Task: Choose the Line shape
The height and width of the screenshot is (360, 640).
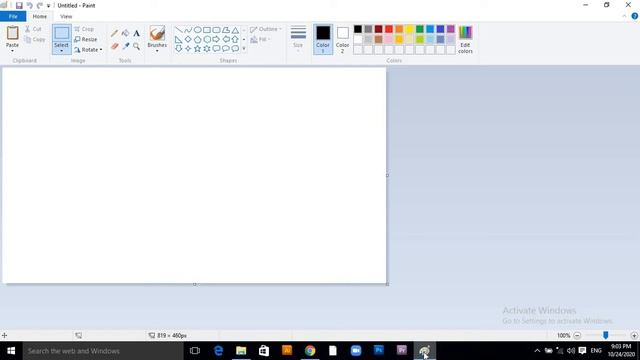Action: [179, 30]
